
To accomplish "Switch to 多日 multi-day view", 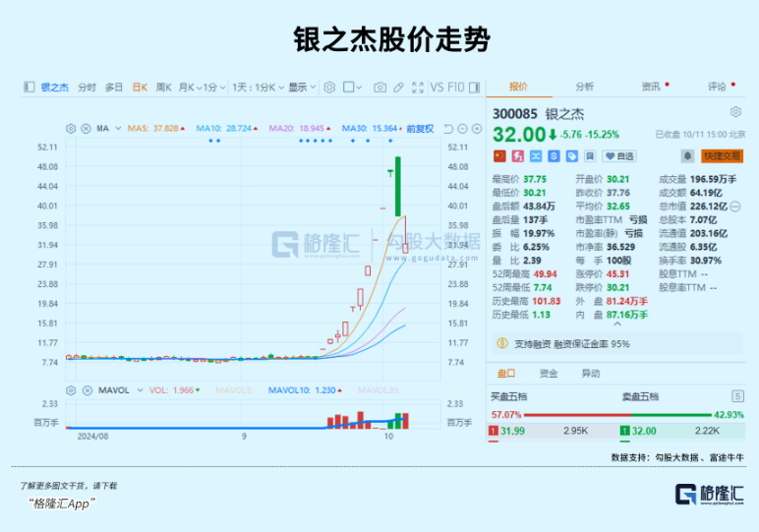I will coord(114,88).
